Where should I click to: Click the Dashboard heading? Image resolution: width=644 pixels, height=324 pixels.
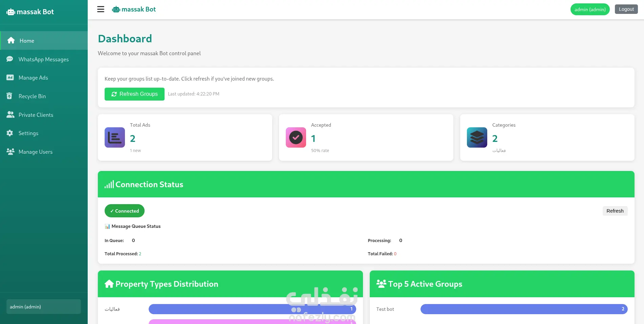pyautogui.click(x=125, y=39)
